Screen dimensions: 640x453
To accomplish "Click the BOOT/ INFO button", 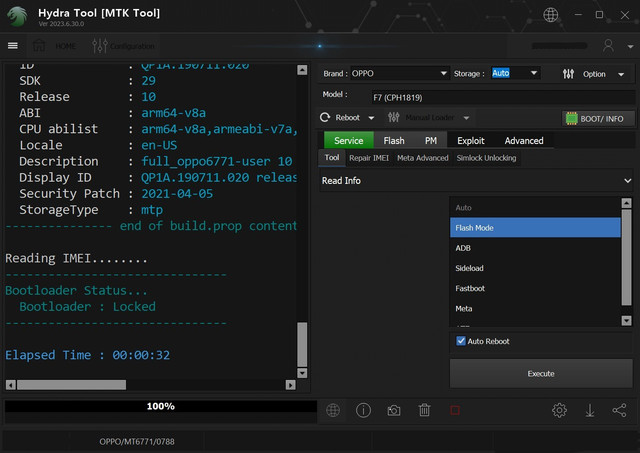I will pos(598,119).
